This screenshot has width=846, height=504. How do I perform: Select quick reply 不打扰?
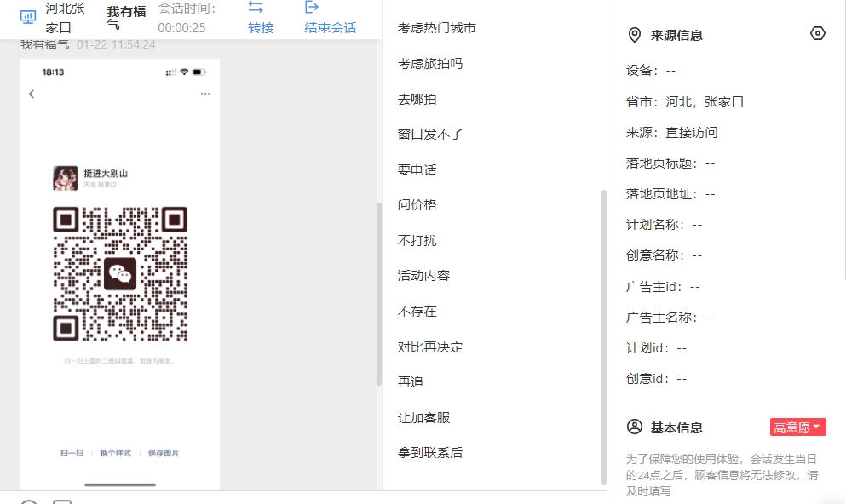click(417, 240)
